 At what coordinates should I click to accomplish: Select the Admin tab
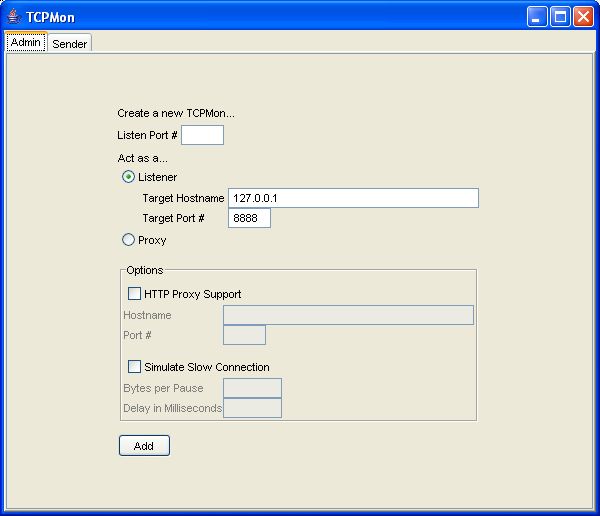26,43
